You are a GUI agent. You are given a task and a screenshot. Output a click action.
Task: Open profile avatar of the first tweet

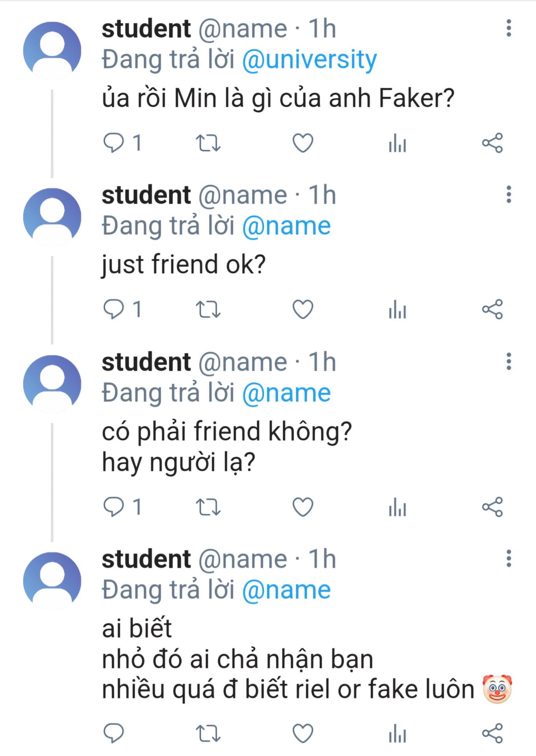click(52, 50)
